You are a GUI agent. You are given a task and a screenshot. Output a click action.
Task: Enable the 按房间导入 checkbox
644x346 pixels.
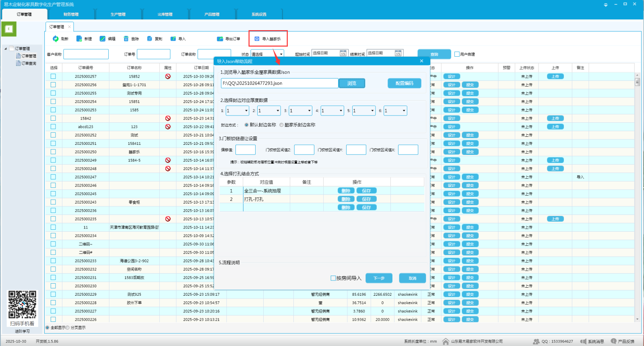tap(333, 278)
